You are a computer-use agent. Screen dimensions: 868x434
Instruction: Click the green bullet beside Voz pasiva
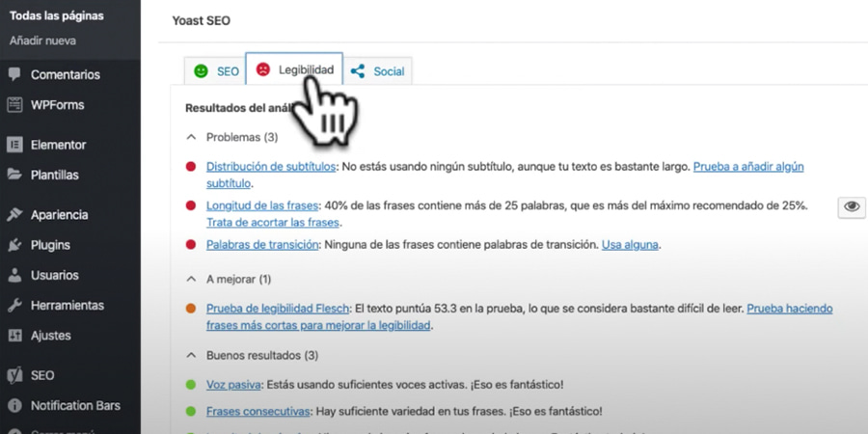coord(191,385)
